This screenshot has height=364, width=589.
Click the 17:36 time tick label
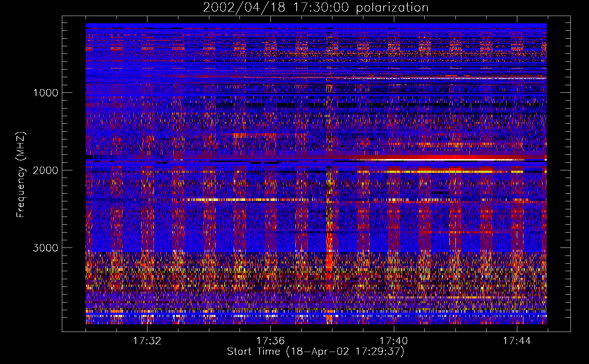click(270, 341)
